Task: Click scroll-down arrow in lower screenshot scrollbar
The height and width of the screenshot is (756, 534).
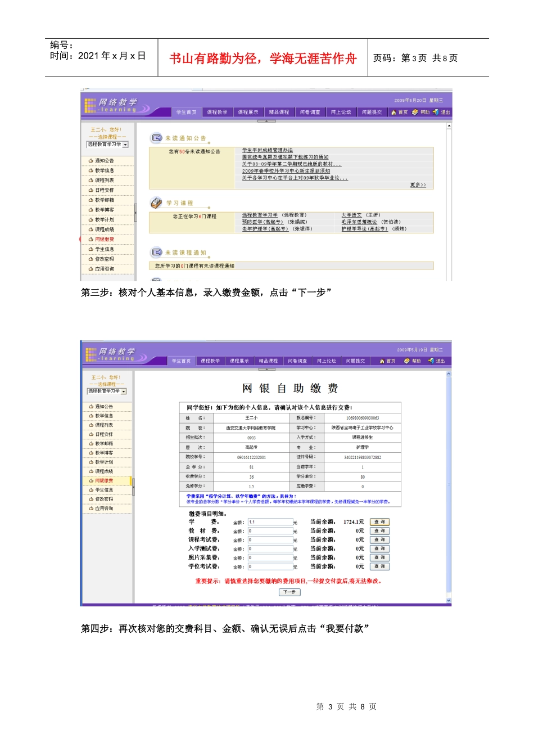Action: 449,601
